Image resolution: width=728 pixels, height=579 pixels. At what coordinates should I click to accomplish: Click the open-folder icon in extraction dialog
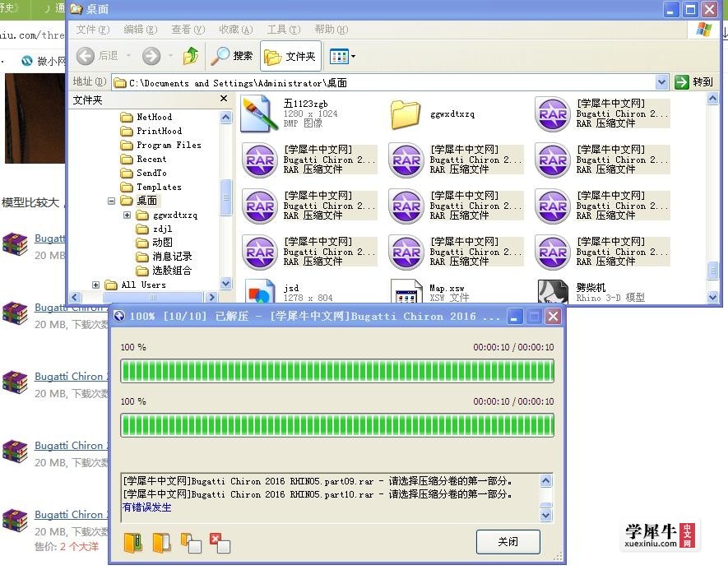coord(162,542)
